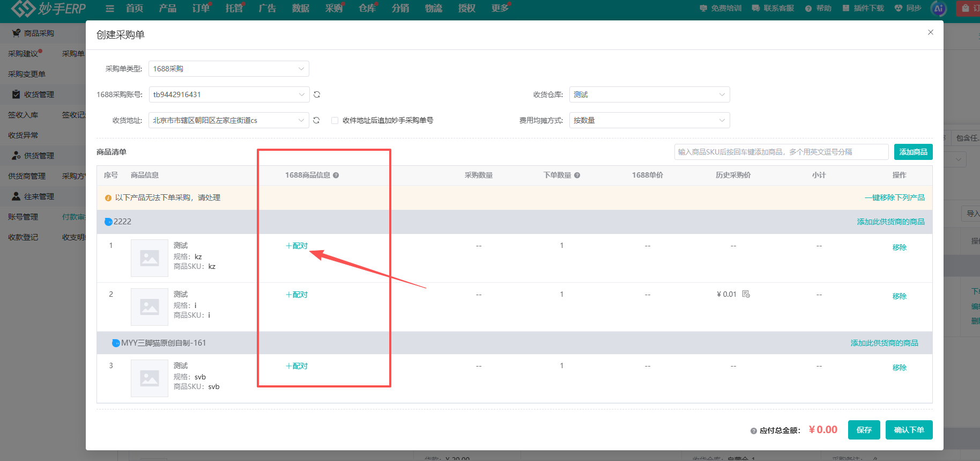Close the 创建采购单 dialog
Screen dimensions: 980x461
tap(931, 32)
